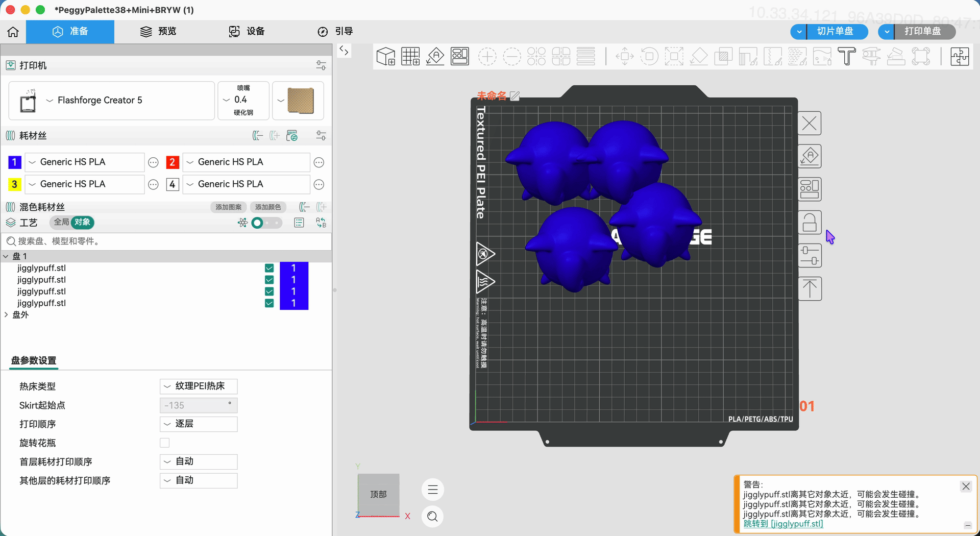Open the process settings list icon
Screen dimensions: 980x536
pos(299,223)
